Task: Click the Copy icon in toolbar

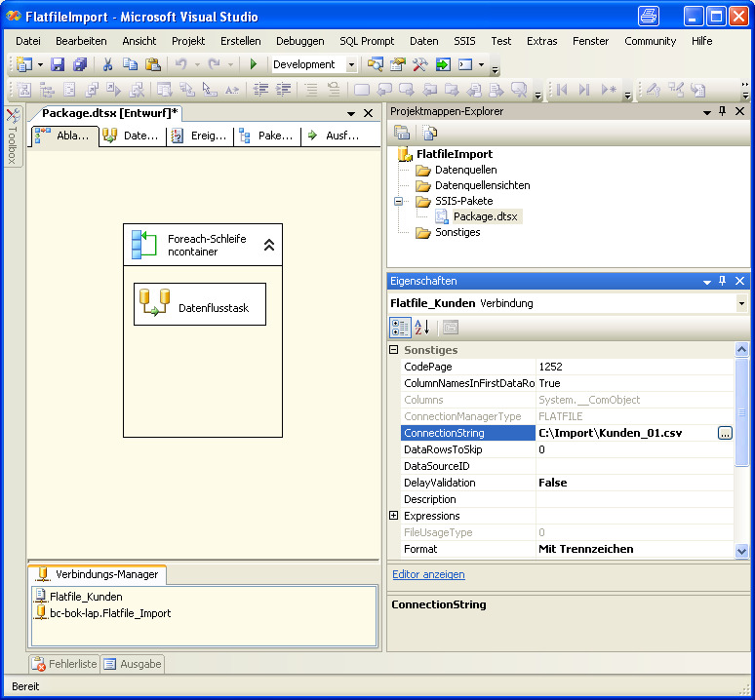Action: coord(130,64)
